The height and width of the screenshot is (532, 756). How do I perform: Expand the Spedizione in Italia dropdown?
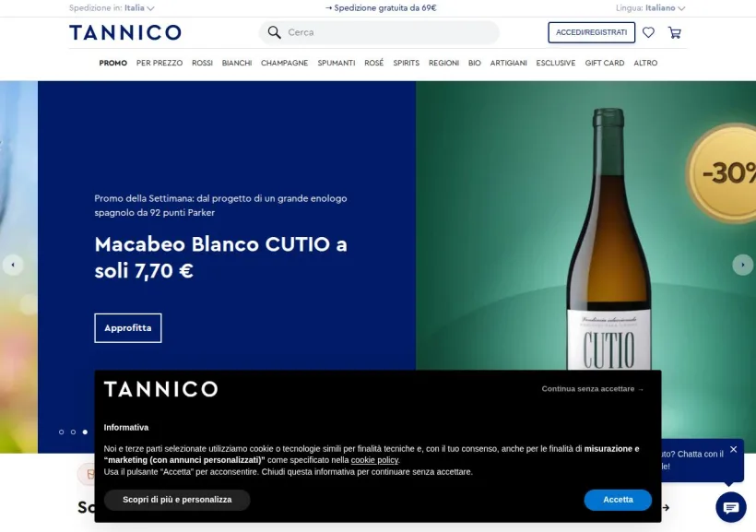[112, 7]
